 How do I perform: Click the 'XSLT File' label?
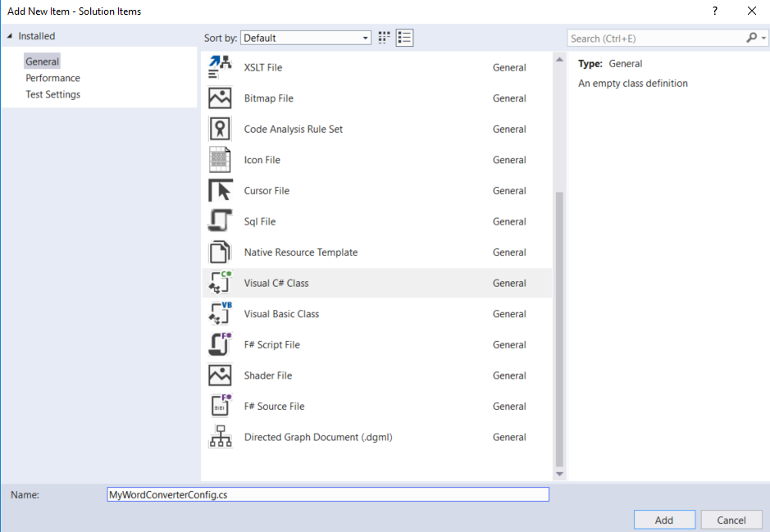(263, 67)
